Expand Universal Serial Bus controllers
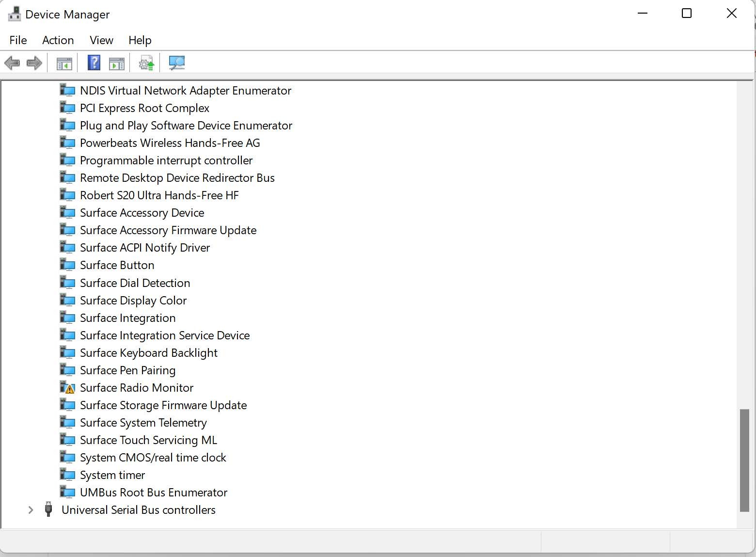Image resolution: width=756 pixels, height=557 pixels. 31,510
